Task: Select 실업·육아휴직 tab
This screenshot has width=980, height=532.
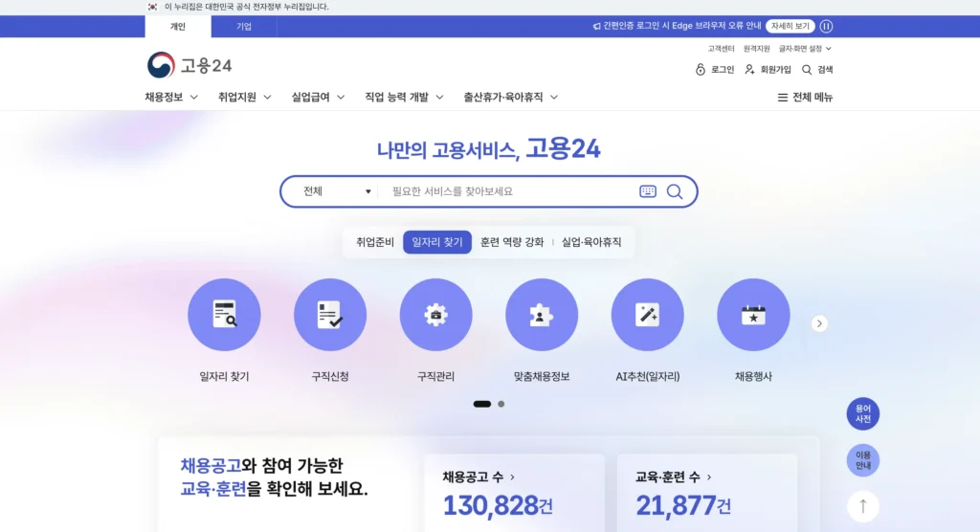Action: point(591,242)
